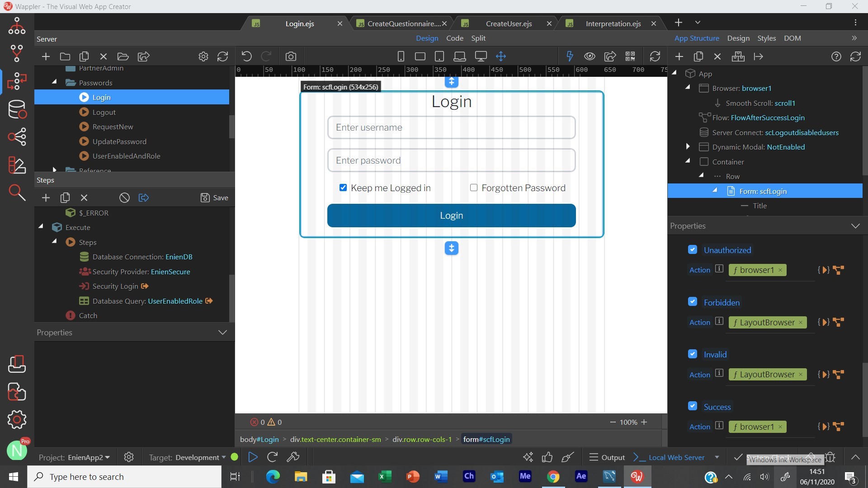Click the run play icon in bottom bar
Screen dimensions: 868x488
(253, 457)
